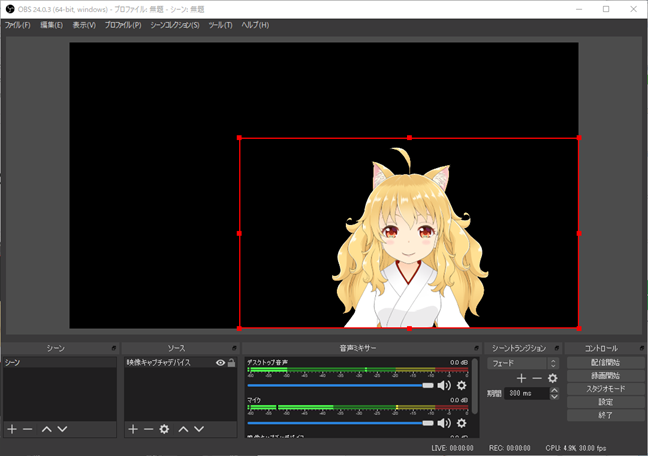Mute デスクトップ音声 speaker icon
648x456 pixels.
[x=444, y=385]
